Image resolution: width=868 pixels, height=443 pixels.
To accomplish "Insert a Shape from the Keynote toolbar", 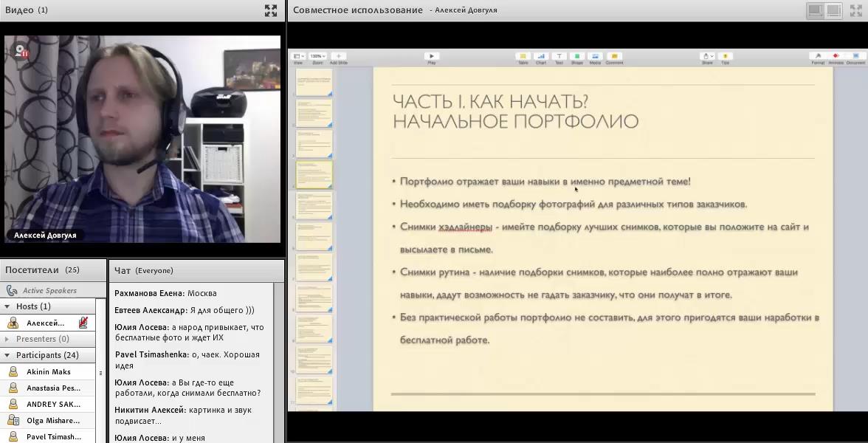I will (x=577, y=56).
